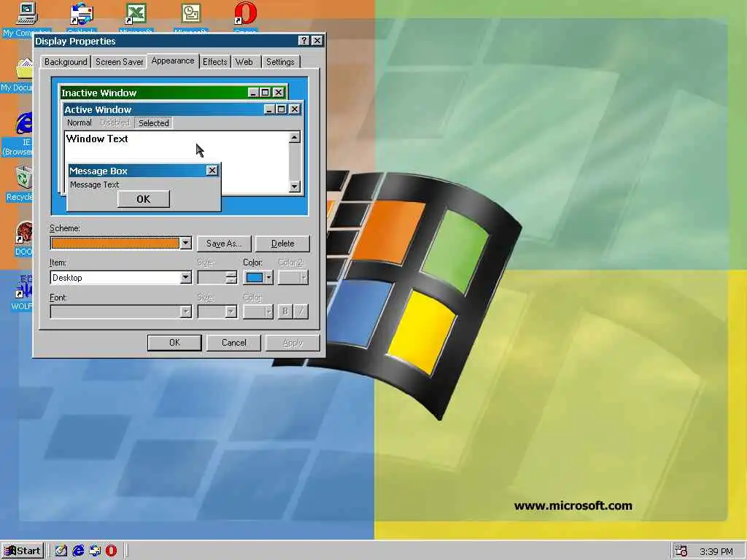Screen dimensions: 747x560
Task: Close the Display Properties dialog
Action: pyautogui.click(x=317, y=41)
